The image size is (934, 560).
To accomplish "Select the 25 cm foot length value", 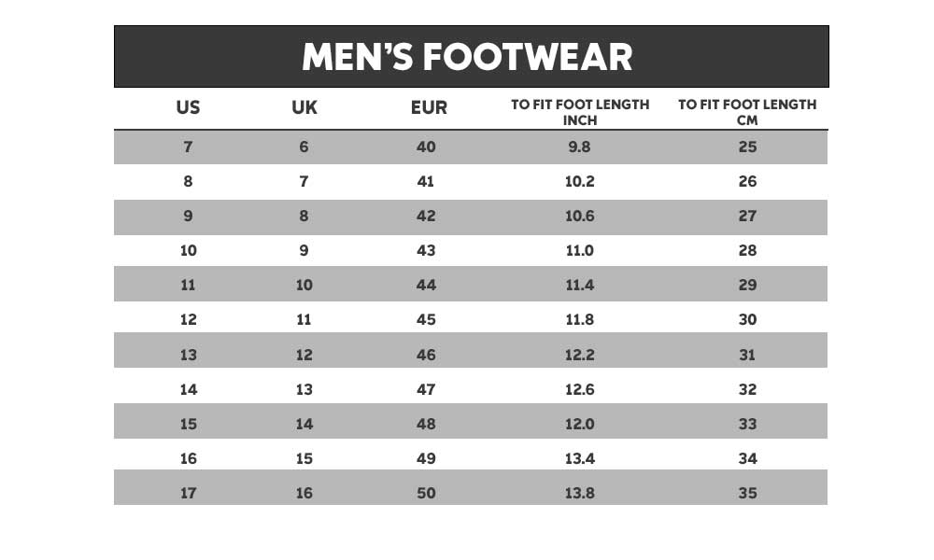I will click(x=747, y=147).
